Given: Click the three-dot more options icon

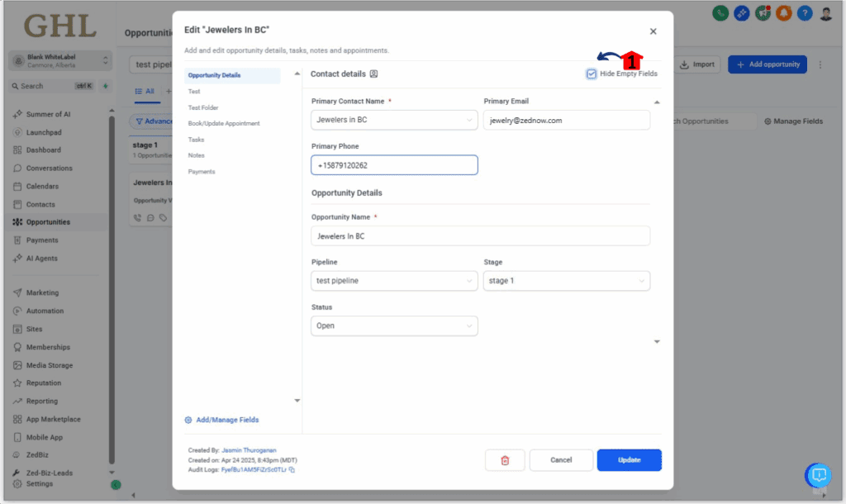Looking at the screenshot, I should 820,64.
